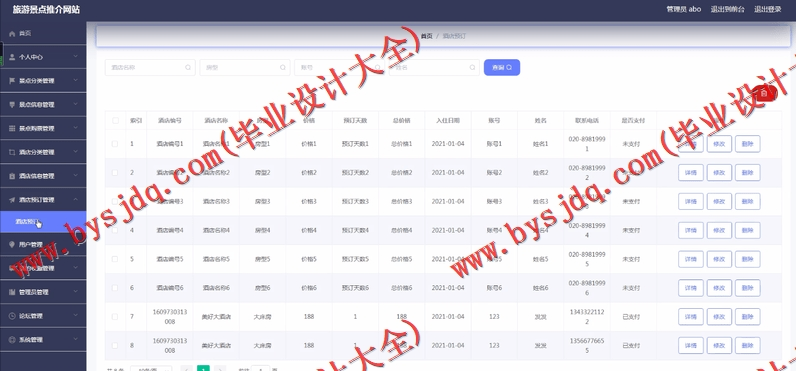Viewport: 796px width, 371px height.
Task: Check the checkbox for row 酒店编号1
Action: [x=115, y=144]
